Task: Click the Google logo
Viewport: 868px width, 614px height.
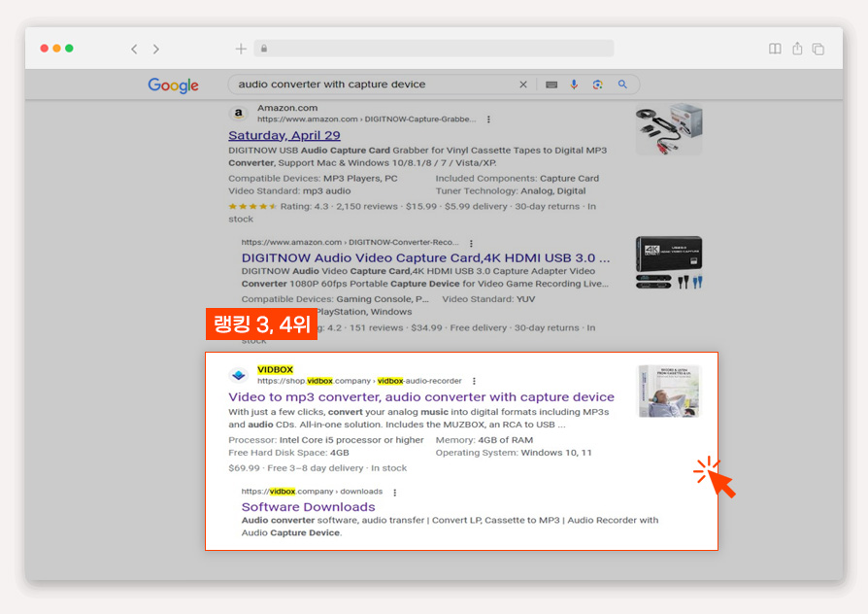Action: [x=173, y=85]
